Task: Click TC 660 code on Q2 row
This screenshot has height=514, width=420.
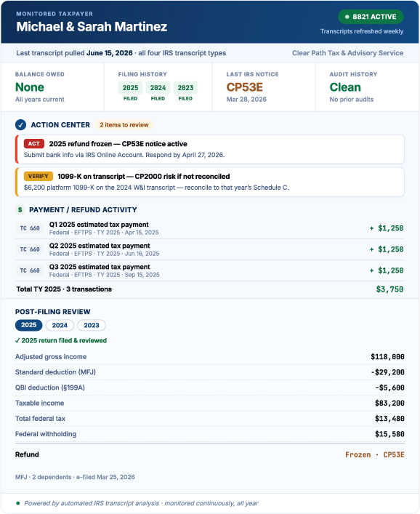Action: pyautogui.click(x=30, y=249)
